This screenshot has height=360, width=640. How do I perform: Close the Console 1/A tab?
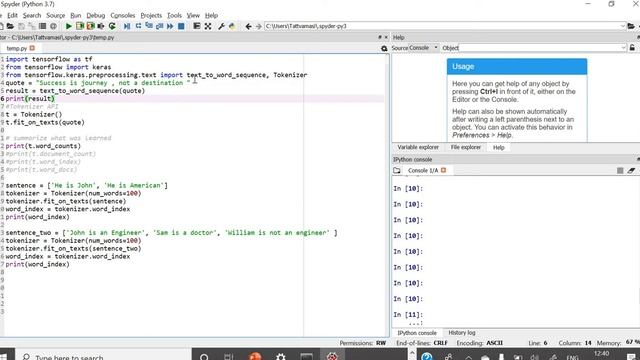[444, 170]
